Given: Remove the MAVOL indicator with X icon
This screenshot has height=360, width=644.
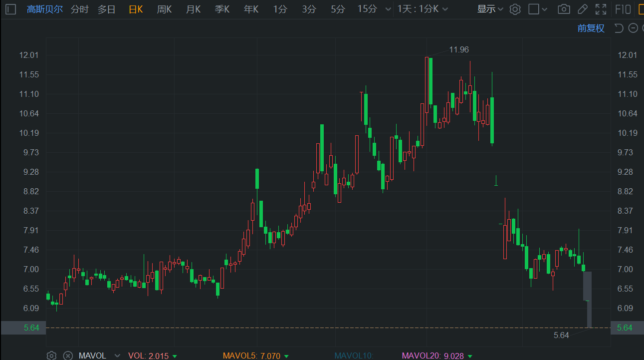Looking at the screenshot, I should 68,356.
